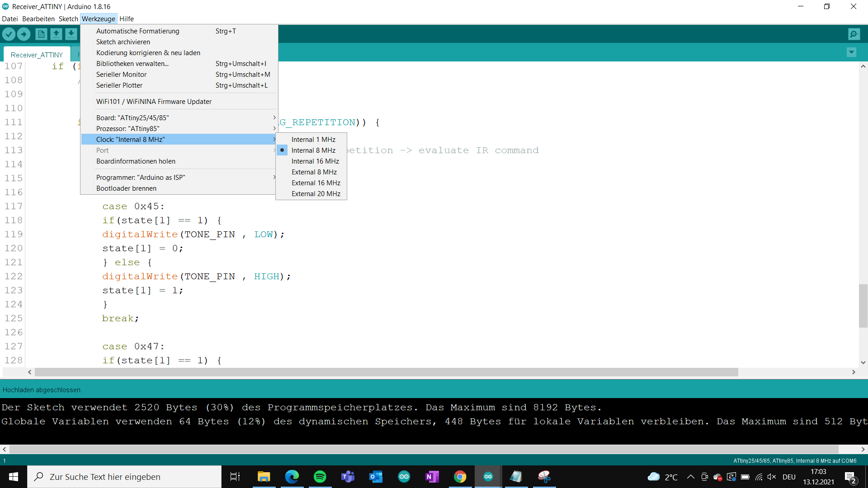Click the weather cloud tray icon
The image size is (868, 488).
tap(654, 477)
